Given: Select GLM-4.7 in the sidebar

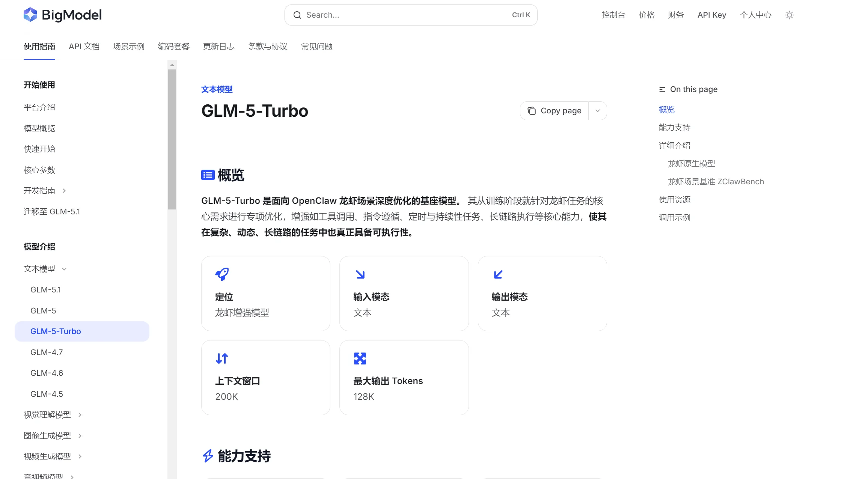Looking at the screenshot, I should [x=47, y=352].
